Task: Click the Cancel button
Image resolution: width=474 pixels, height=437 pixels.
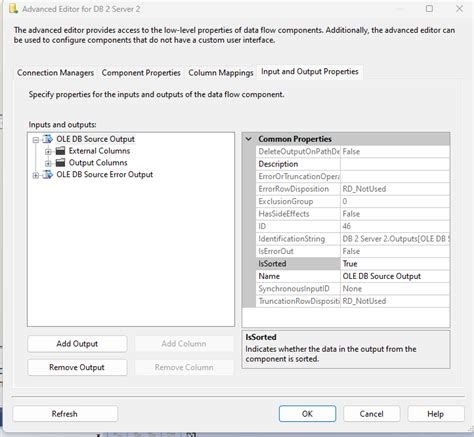Action: 371,414
